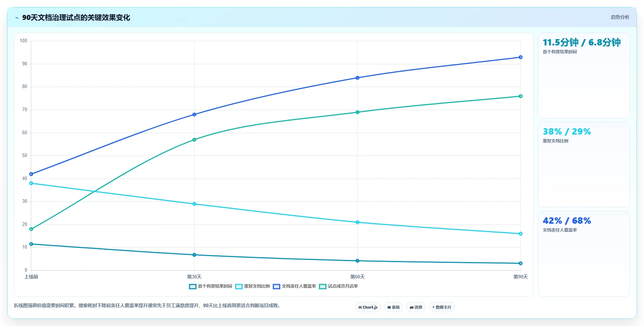
Task: Click the 试点成员月活率 point at 第60天
Action: click(x=357, y=112)
